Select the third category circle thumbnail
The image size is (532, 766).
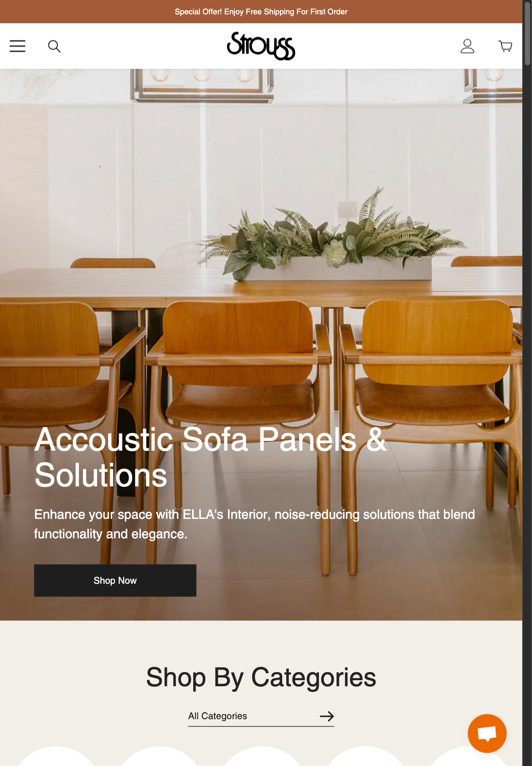262,758
